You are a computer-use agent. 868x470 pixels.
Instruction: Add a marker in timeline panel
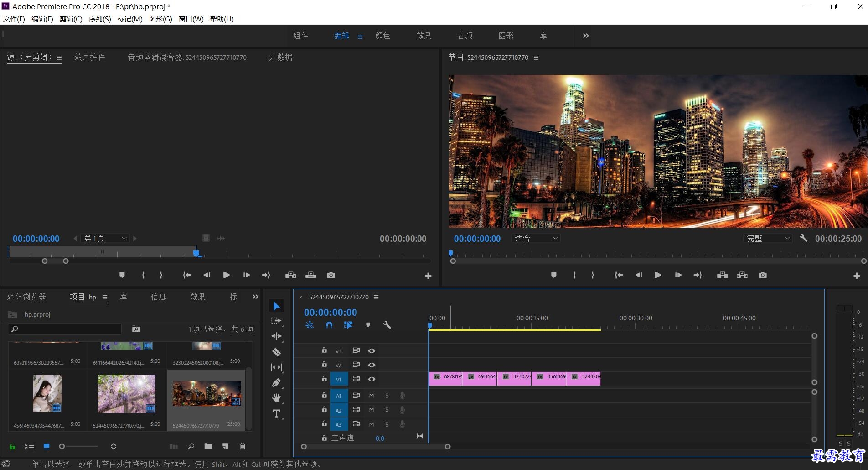click(x=368, y=325)
